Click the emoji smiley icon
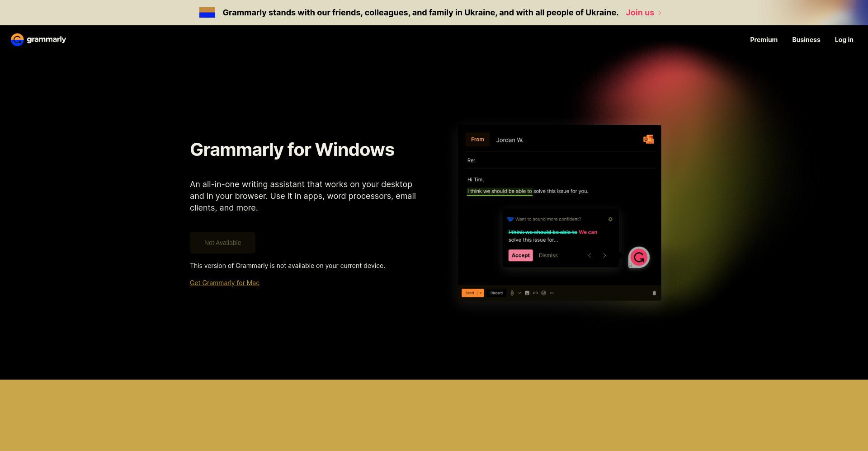 coord(543,293)
